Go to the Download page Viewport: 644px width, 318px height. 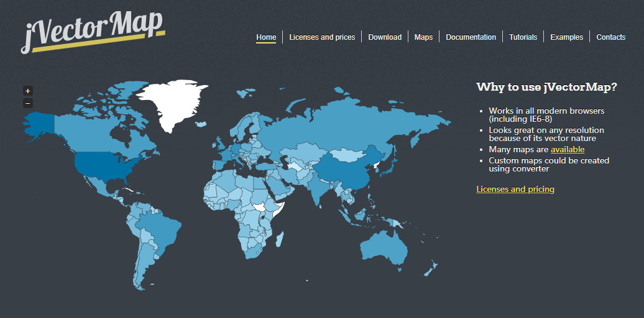(x=385, y=37)
